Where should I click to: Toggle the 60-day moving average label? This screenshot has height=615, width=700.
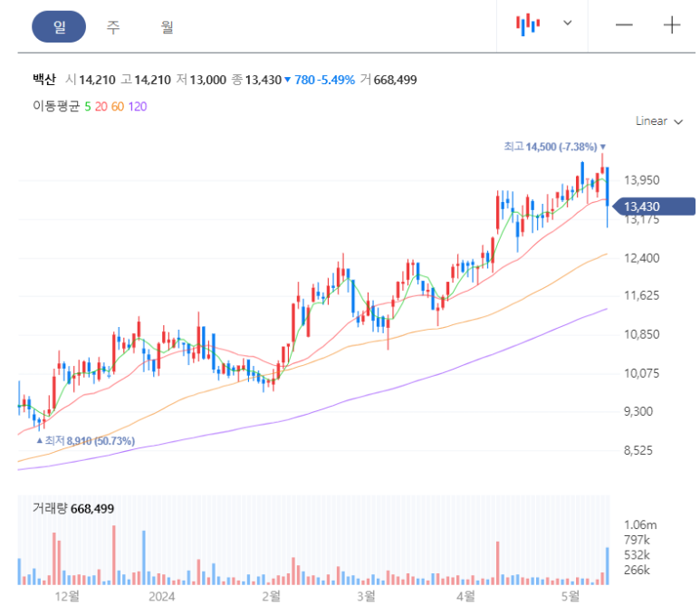click(x=118, y=106)
